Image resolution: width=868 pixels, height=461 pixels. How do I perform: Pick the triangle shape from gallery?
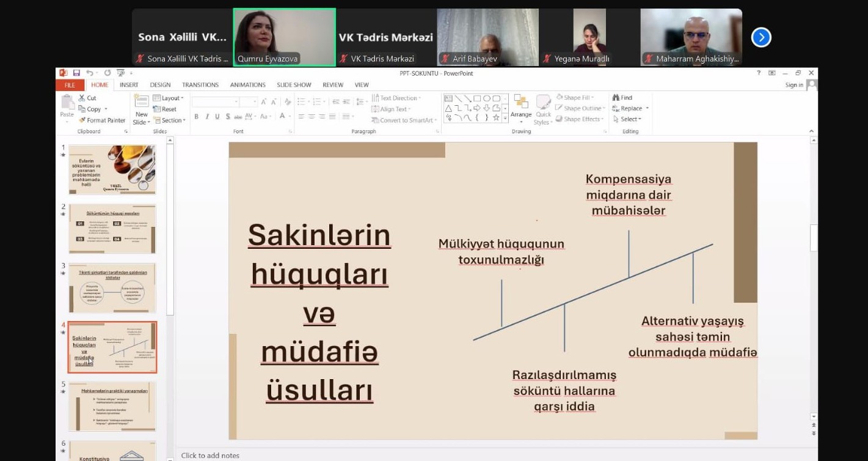[448, 108]
